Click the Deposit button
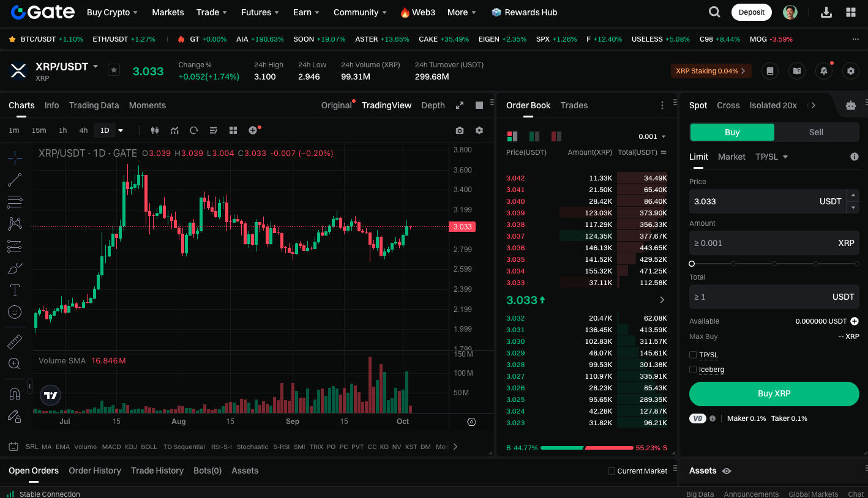868x498 pixels. point(751,12)
